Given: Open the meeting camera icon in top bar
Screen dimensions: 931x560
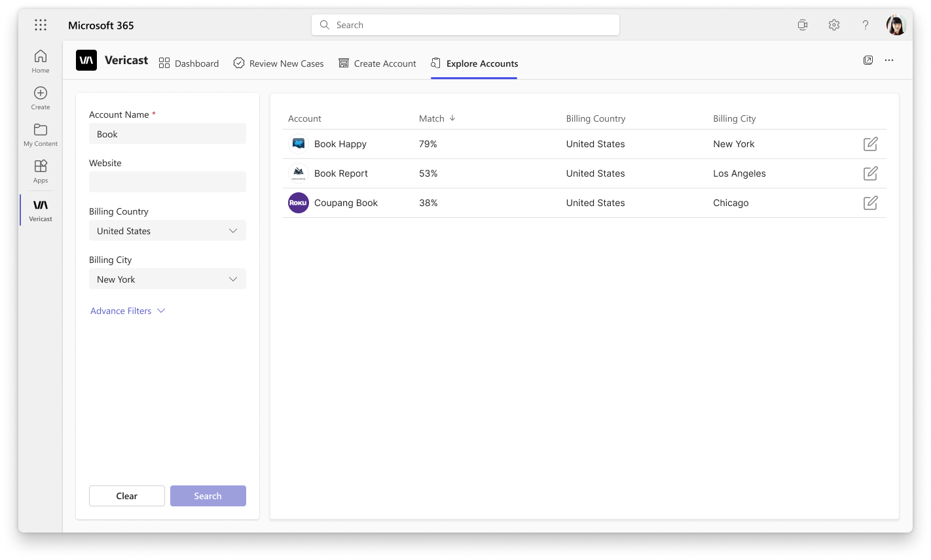Looking at the screenshot, I should tap(803, 25).
